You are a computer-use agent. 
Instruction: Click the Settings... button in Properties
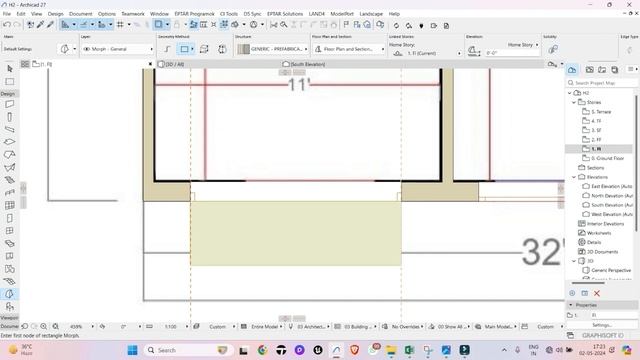tap(602, 325)
